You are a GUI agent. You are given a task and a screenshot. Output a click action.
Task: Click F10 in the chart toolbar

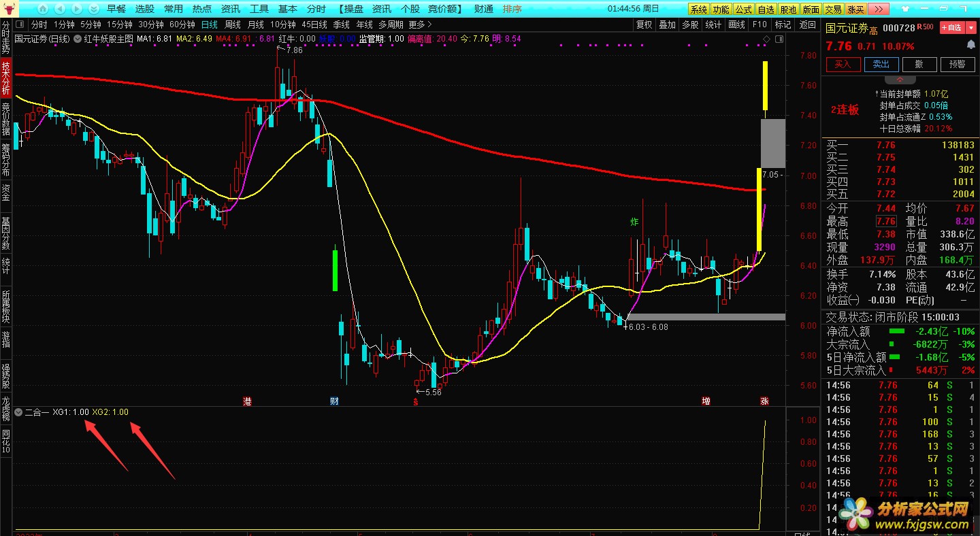pos(759,24)
